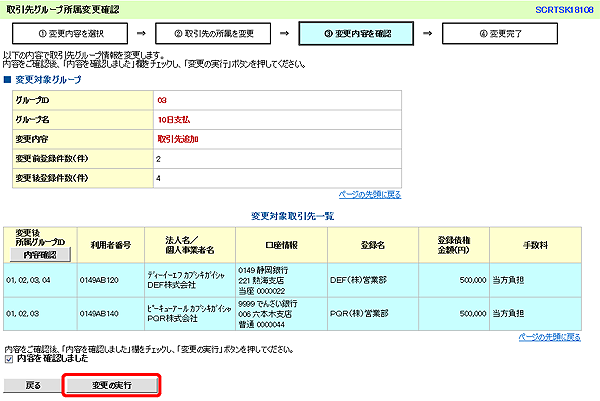Click the 口座情報 column header
600x401 pixels.
[x=281, y=245]
